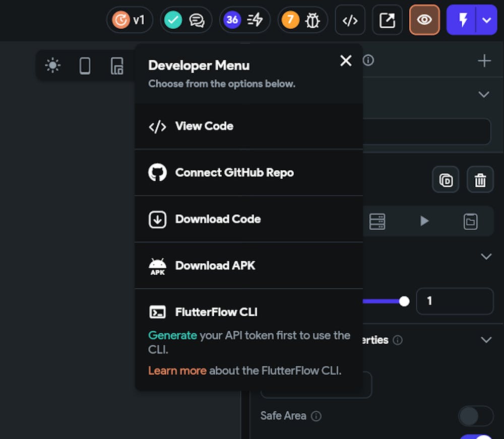Choose Connect GitHub Repo option

coord(234,173)
